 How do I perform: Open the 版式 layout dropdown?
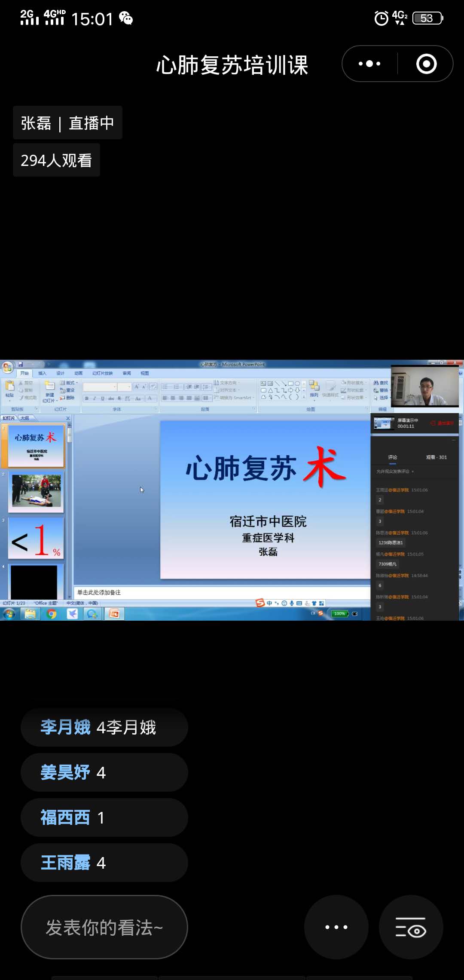[70, 383]
